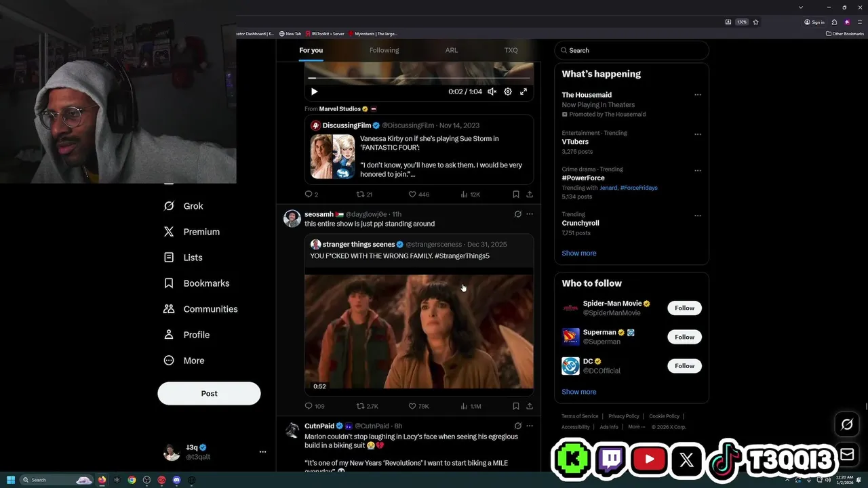Open options for The Housemaid promotion
Image resolution: width=868 pixels, height=488 pixels.
[x=698, y=95]
